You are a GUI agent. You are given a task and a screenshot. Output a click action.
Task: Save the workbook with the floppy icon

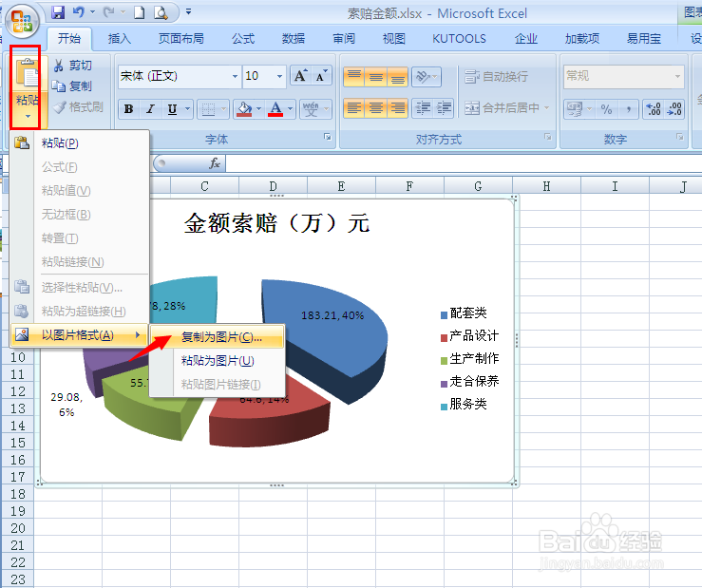(x=58, y=12)
